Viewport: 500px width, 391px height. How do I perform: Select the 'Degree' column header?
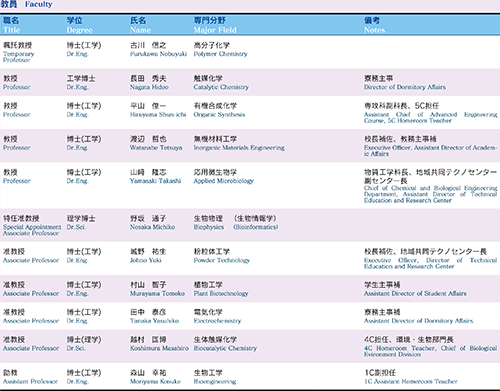pyautogui.click(x=79, y=30)
